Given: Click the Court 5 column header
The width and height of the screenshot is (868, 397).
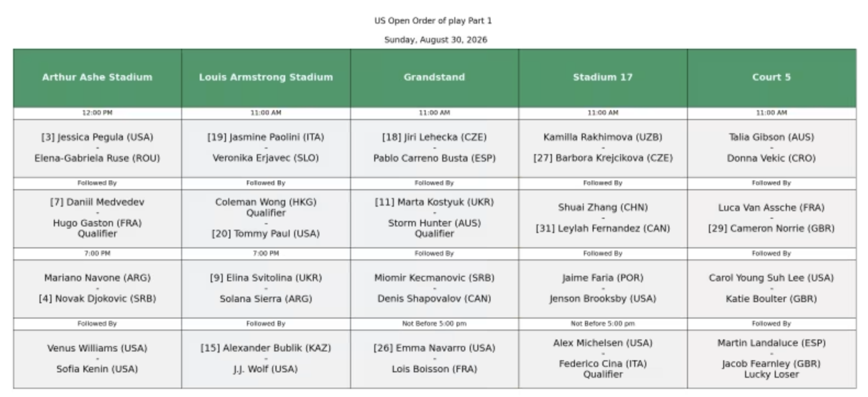Looking at the screenshot, I should [771, 78].
